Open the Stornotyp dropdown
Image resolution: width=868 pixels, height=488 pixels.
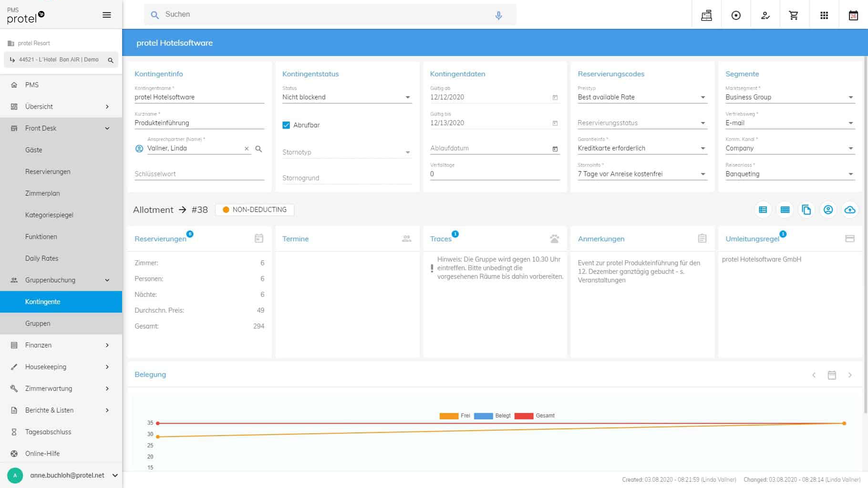(x=347, y=152)
